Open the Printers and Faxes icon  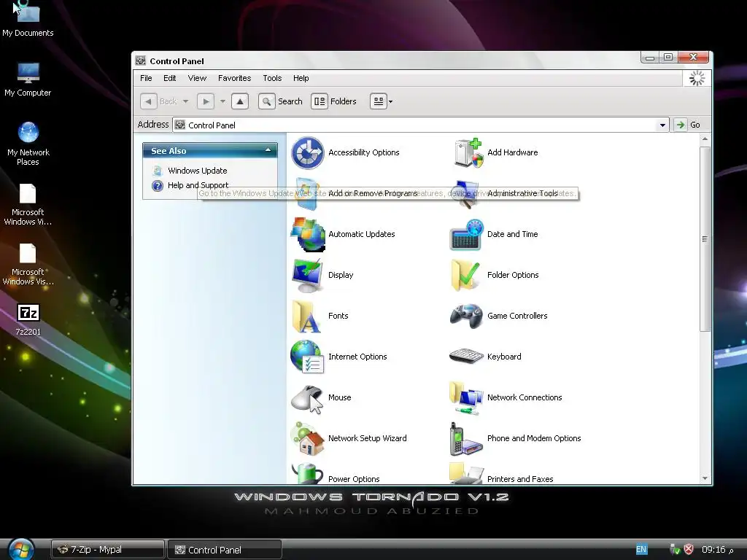tap(466, 474)
